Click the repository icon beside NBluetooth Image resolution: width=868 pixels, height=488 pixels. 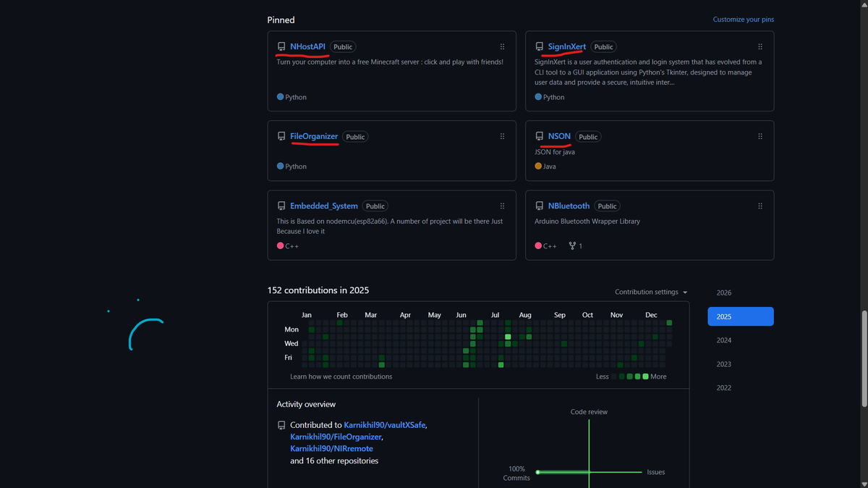[540, 206]
